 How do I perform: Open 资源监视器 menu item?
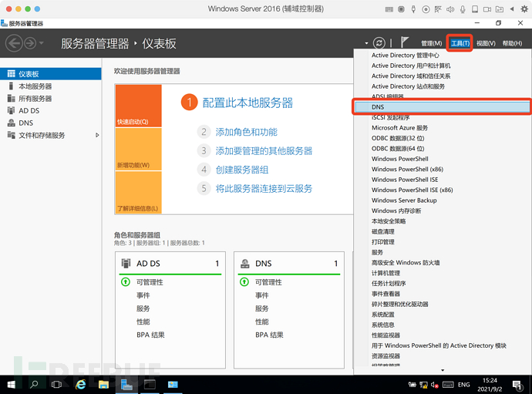[x=386, y=356]
